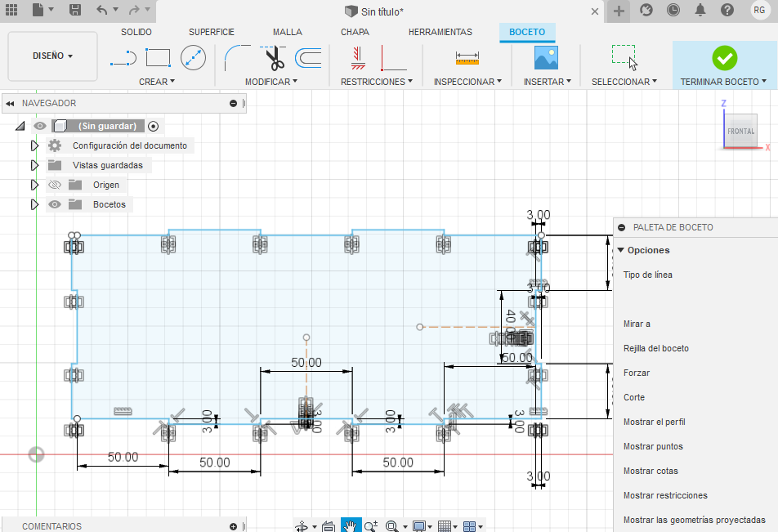The height and width of the screenshot is (532, 778).
Task: Select the Orbit tool in navigation bar
Action: click(x=302, y=526)
